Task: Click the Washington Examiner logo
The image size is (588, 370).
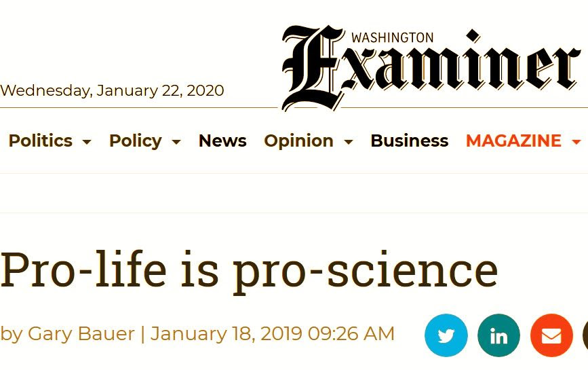Action: click(431, 68)
